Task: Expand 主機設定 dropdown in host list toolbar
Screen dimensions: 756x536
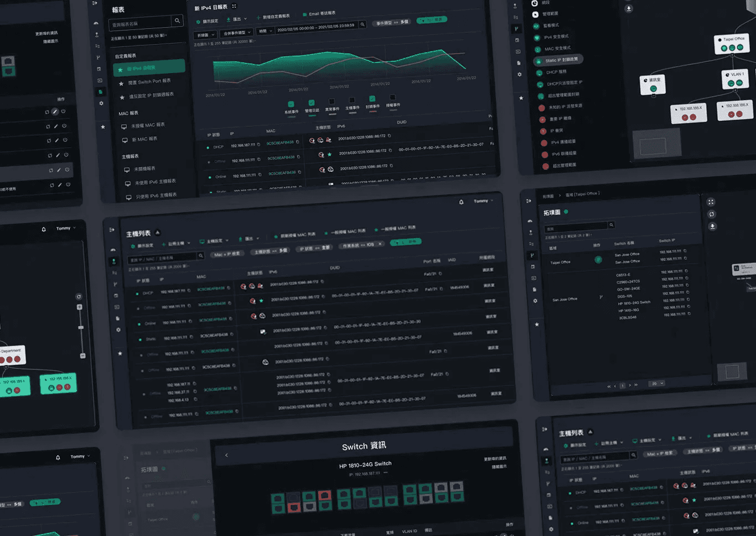Action: (x=214, y=241)
